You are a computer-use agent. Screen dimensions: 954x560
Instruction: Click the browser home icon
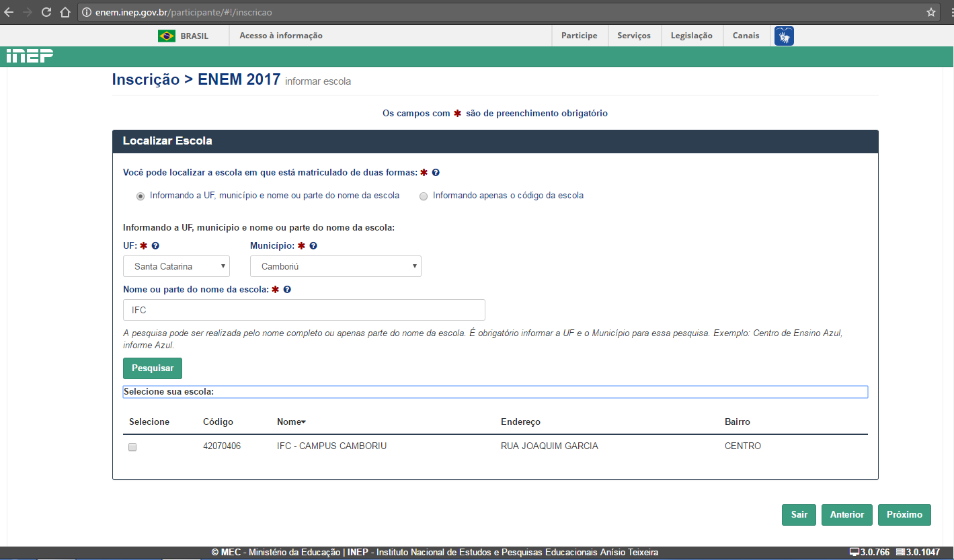(x=65, y=12)
